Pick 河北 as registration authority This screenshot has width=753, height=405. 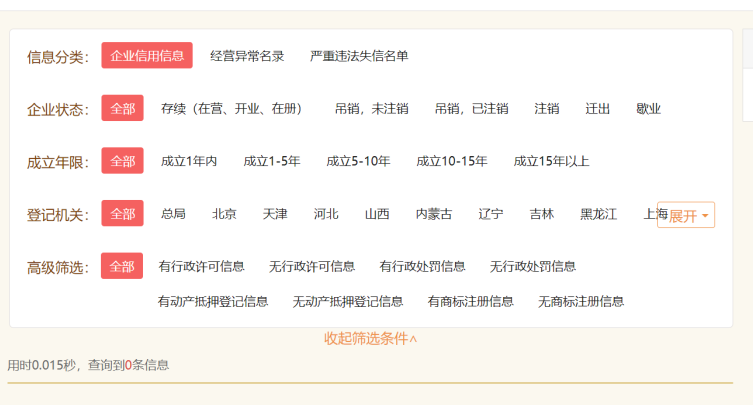point(326,214)
